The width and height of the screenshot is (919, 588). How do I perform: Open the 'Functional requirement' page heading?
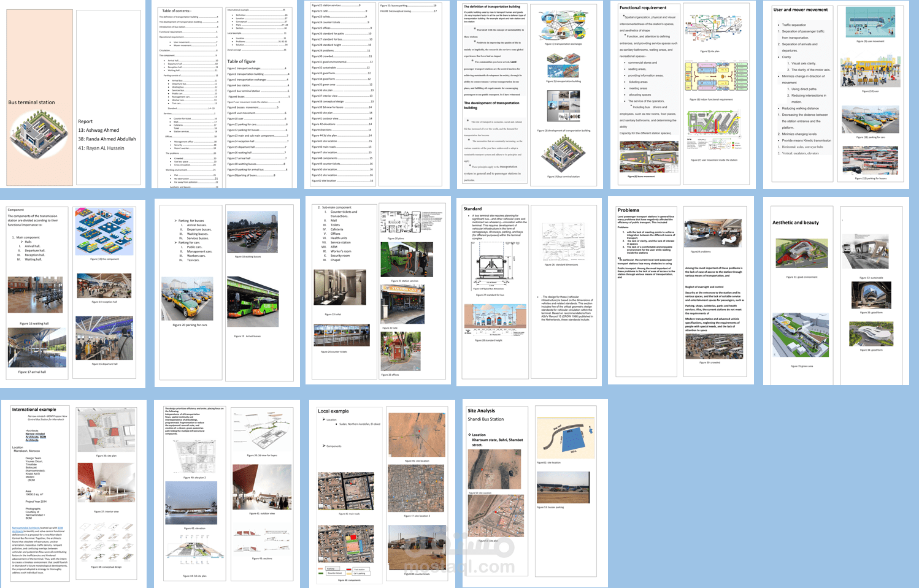pyautogui.click(x=642, y=8)
